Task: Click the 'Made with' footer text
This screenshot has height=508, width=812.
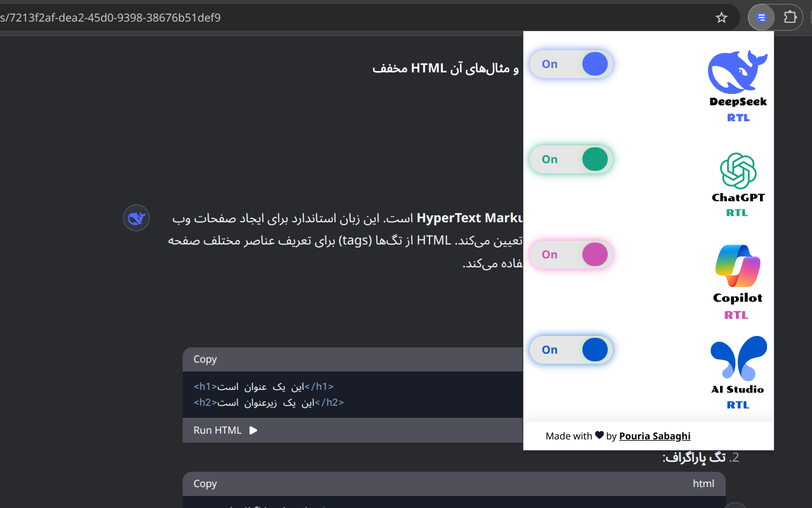Action: (x=568, y=436)
